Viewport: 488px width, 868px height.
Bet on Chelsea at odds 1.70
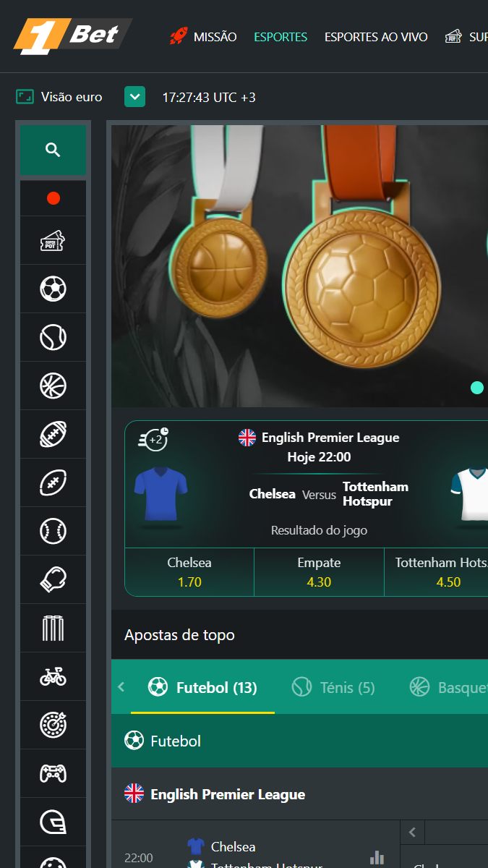pos(189,572)
